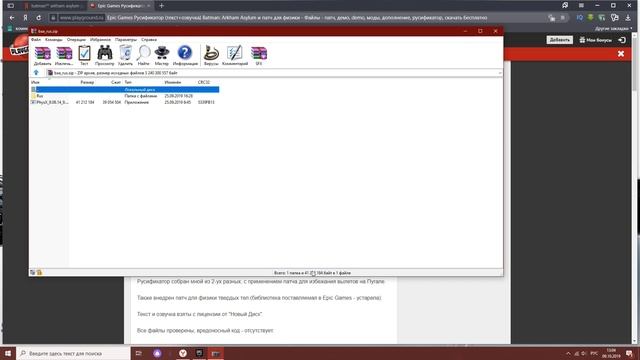
Task: Open the Windows Start menu
Action: (8, 353)
